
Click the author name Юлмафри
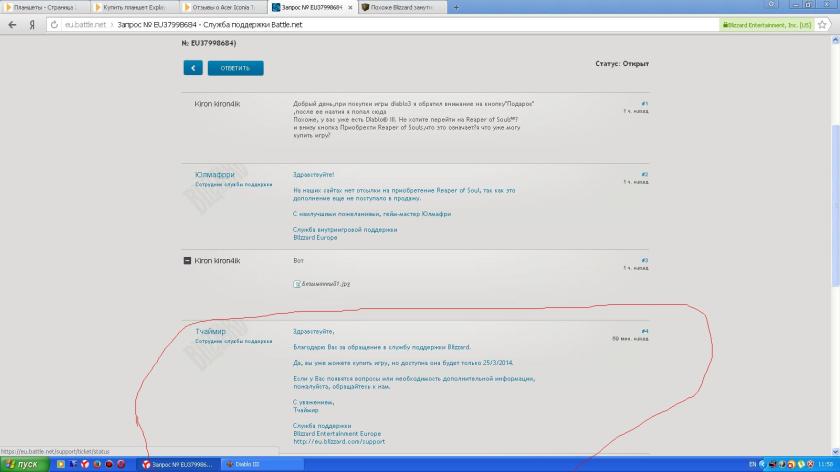point(215,175)
